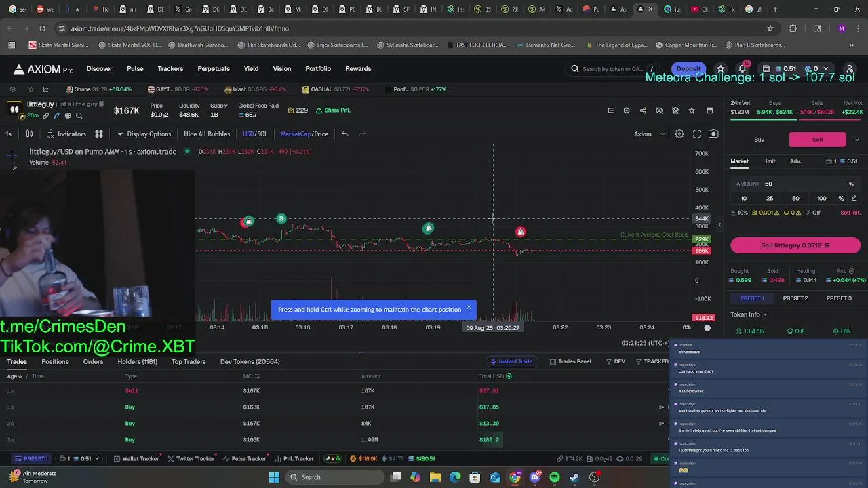Click the Deposit button

click(x=688, y=68)
